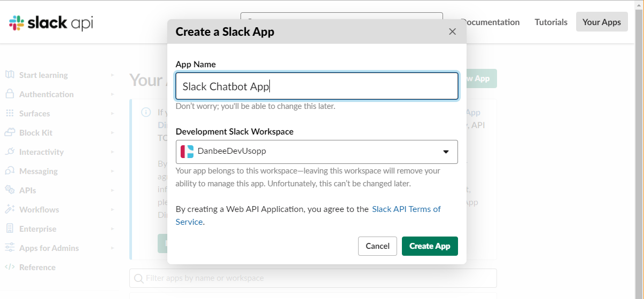Expand the Surfaces sidebar section
This screenshot has width=644, height=299.
pos(113,114)
